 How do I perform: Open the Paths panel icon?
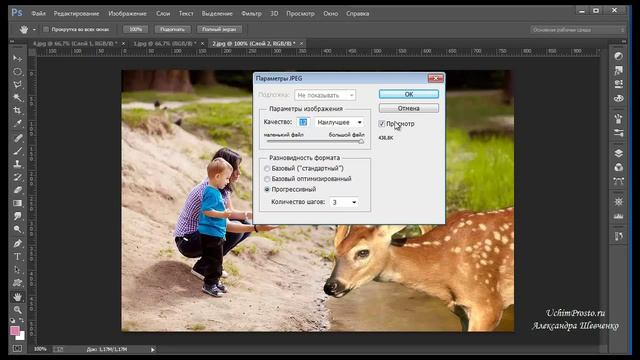click(x=619, y=182)
